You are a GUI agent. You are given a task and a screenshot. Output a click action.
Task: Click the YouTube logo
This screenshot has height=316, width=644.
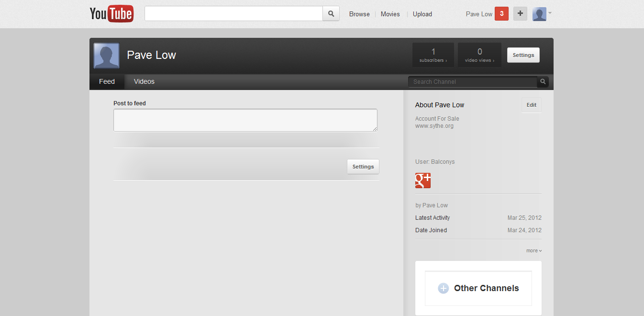pos(111,14)
